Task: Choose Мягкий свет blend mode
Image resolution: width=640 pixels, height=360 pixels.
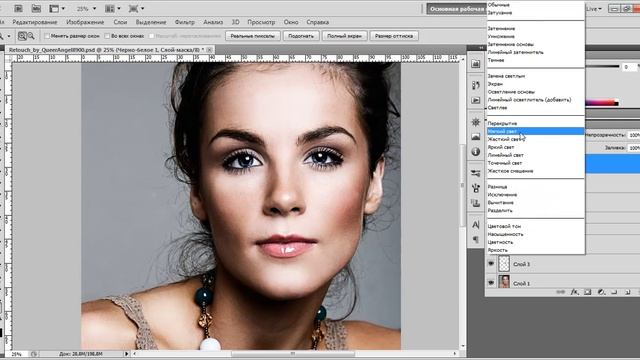Action: click(x=536, y=131)
